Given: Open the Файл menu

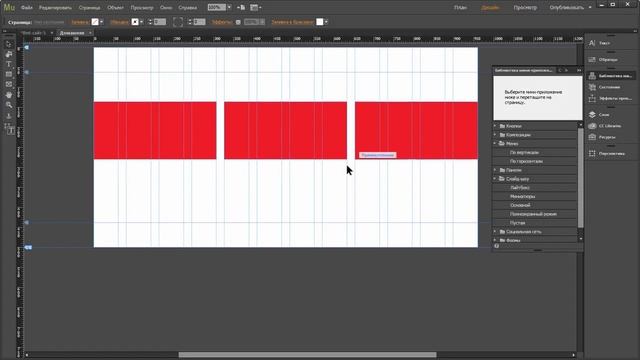Looking at the screenshot, I should pyautogui.click(x=27, y=7).
